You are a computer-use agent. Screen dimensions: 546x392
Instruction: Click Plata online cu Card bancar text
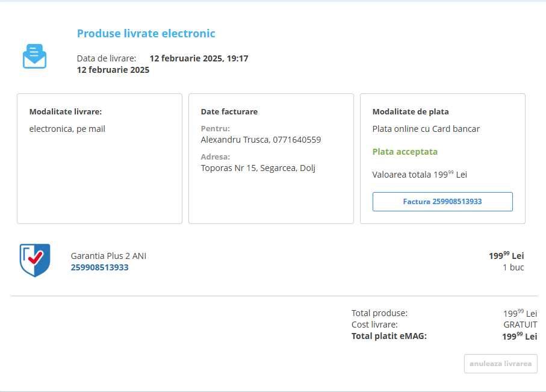[426, 128]
